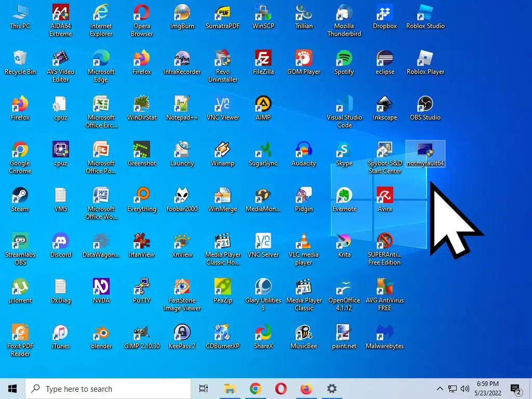Open the Windows Start menu
The height and width of the screenshot is (399, 532).
pyautogui.click(x=12, y=389)
